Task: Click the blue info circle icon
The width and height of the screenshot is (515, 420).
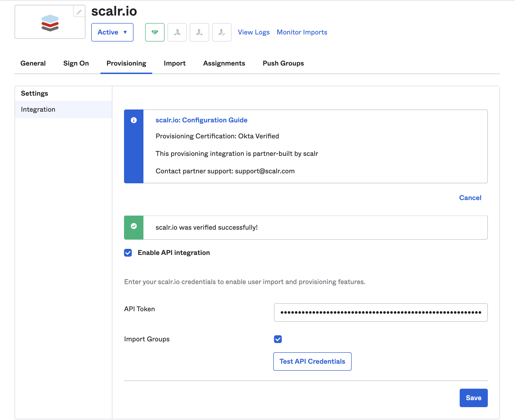Action: click(134, 120)
